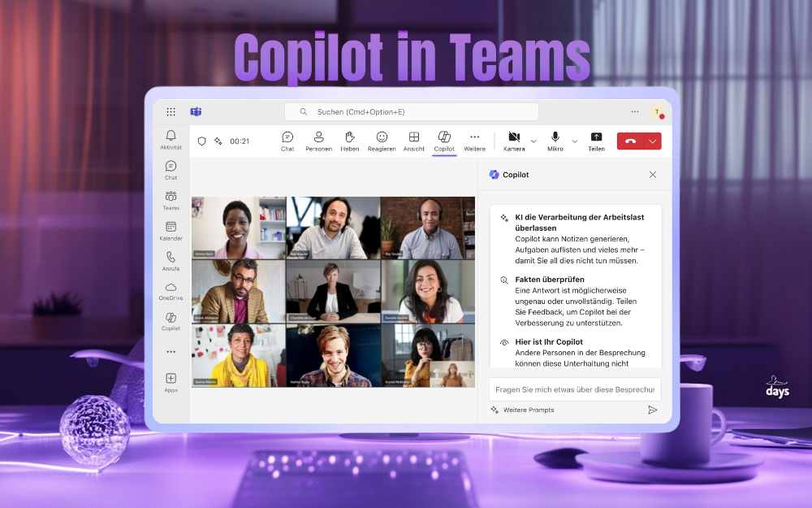Hang up with the red leave button

630,141
